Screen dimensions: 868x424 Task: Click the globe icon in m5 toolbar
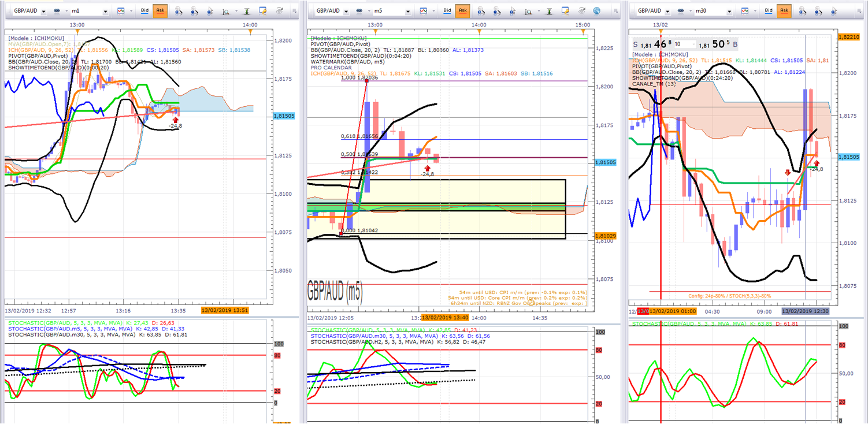coord(598,10)
